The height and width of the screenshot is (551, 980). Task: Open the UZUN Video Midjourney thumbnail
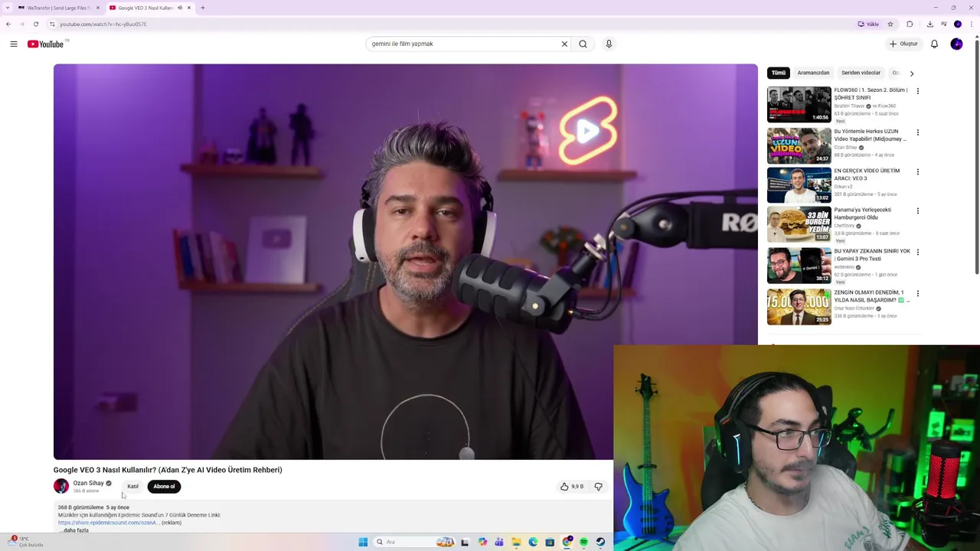799,145
